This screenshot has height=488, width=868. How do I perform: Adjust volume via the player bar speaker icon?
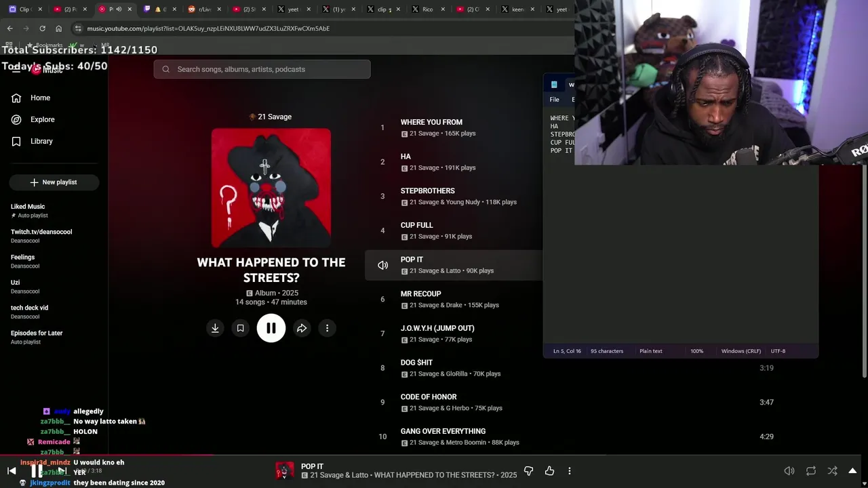pos(789,470)
